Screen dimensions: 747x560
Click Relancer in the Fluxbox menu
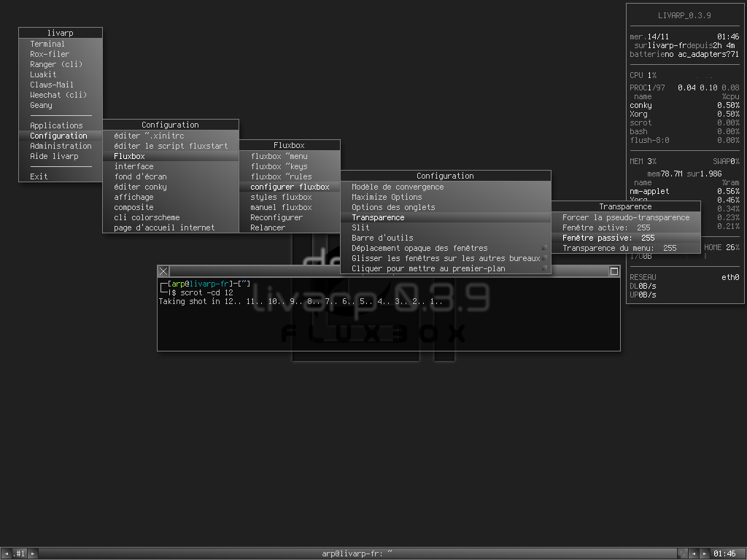coord(290,227)
